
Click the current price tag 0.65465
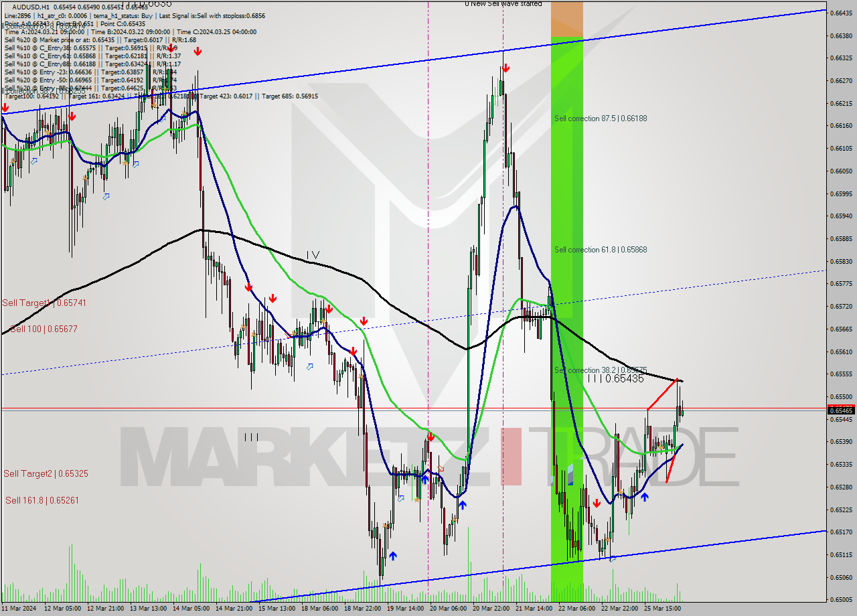coord(842,410)
